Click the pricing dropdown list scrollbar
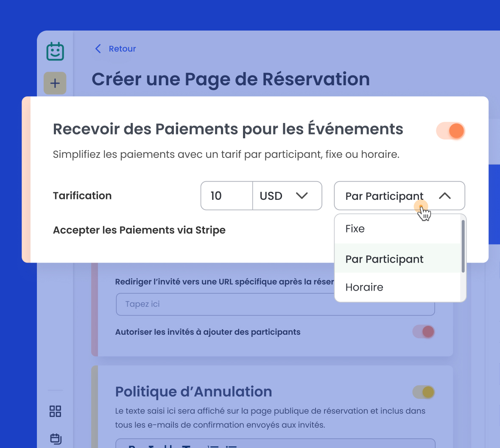 [463, 246]
